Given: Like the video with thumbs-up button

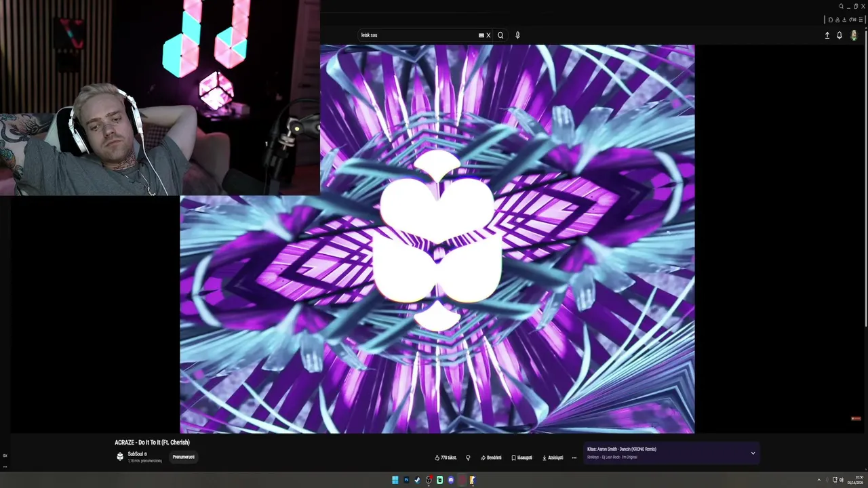Looking at the screenshot, I should coord(446,457).
